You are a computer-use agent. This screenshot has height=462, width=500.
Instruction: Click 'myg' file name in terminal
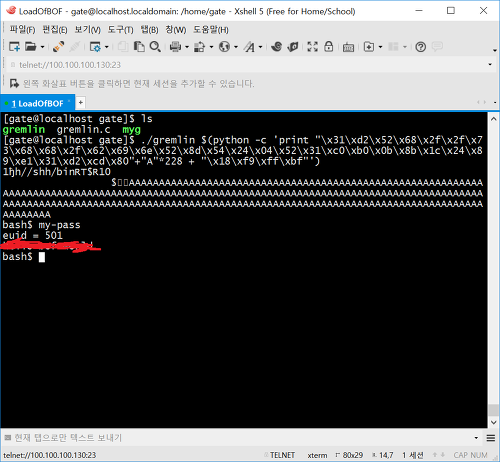tap(131, 130)
